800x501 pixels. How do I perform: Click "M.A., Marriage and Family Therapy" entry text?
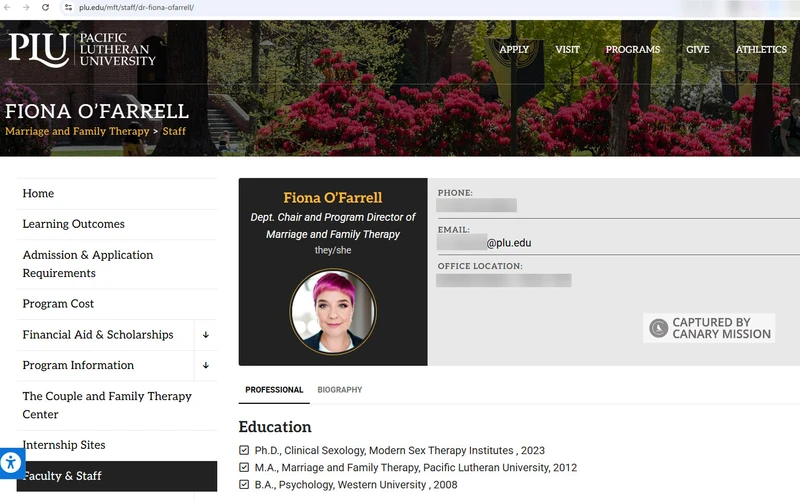coord(416,468)
